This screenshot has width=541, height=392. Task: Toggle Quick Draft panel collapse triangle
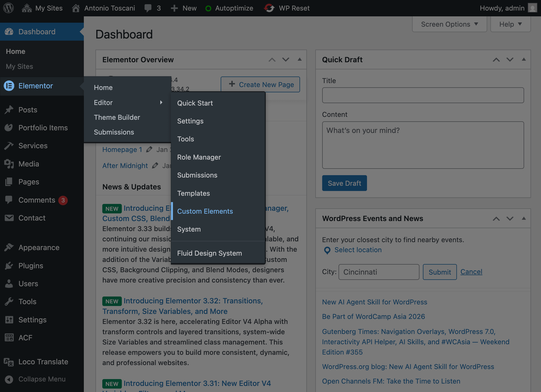524,59
